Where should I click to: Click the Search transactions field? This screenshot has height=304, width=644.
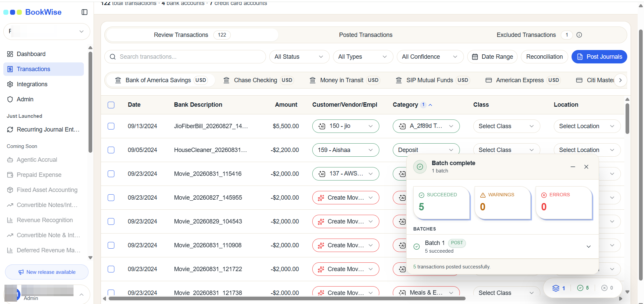[185, 57]
